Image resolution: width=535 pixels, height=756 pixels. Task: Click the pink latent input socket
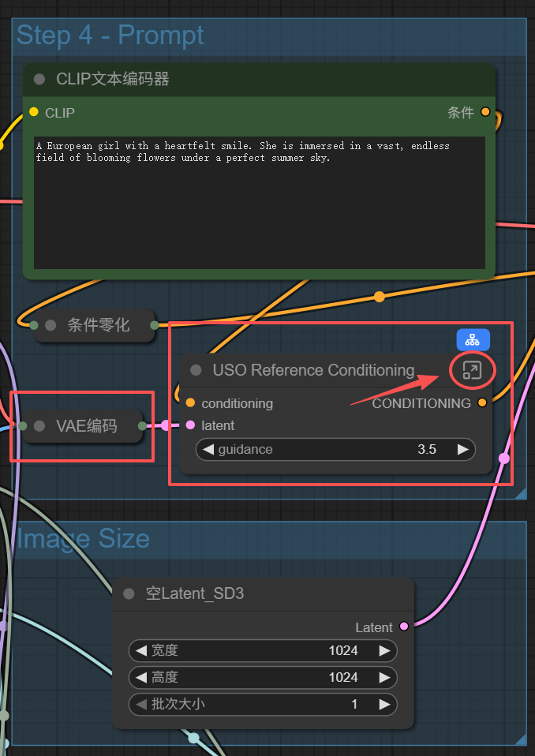pyautogui.click(x=190, y=425)
